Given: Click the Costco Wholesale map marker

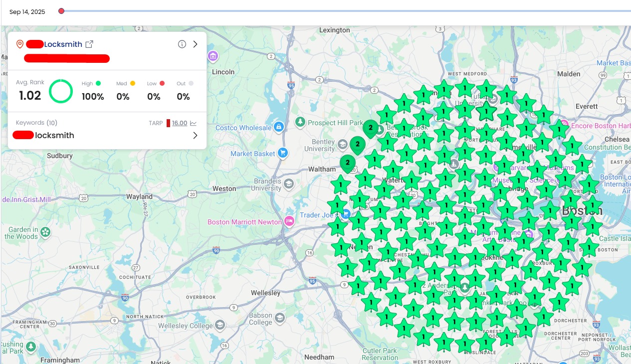Looking at the screenshot, I should 279,127.
